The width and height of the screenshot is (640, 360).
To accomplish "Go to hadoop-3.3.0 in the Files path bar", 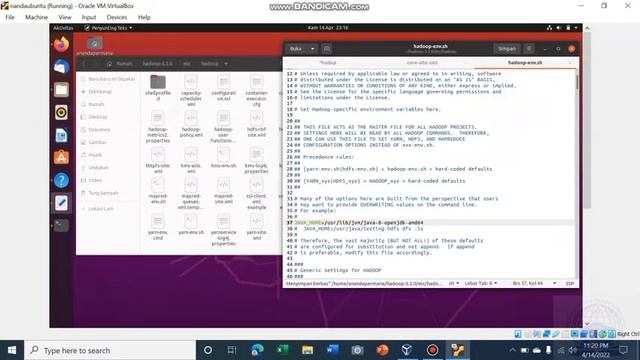I will (158, 64).
